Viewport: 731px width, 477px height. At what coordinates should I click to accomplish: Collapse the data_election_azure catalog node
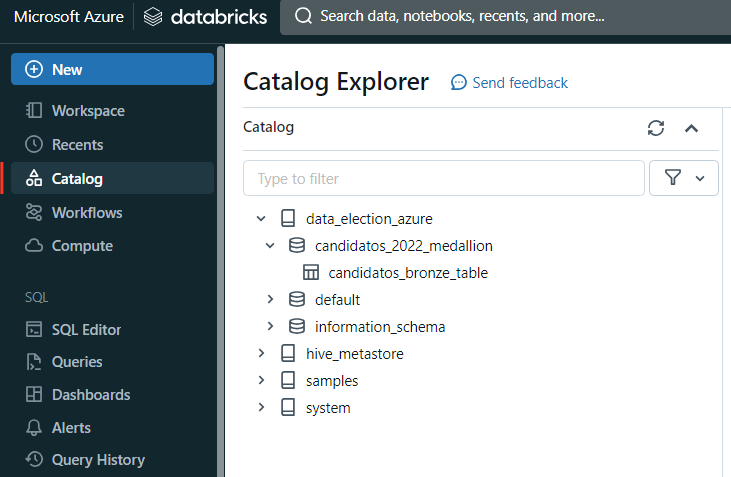click(262, 218)
